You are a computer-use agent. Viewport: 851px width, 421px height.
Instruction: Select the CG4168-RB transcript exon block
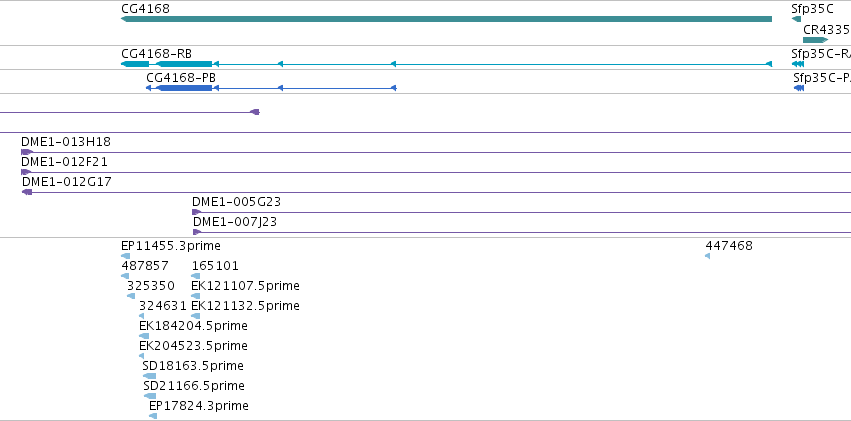[185, 64]
